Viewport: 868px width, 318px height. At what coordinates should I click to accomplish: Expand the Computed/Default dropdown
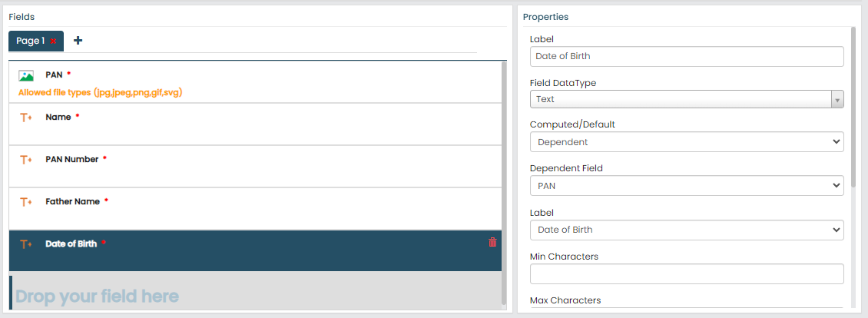(687, 142)
